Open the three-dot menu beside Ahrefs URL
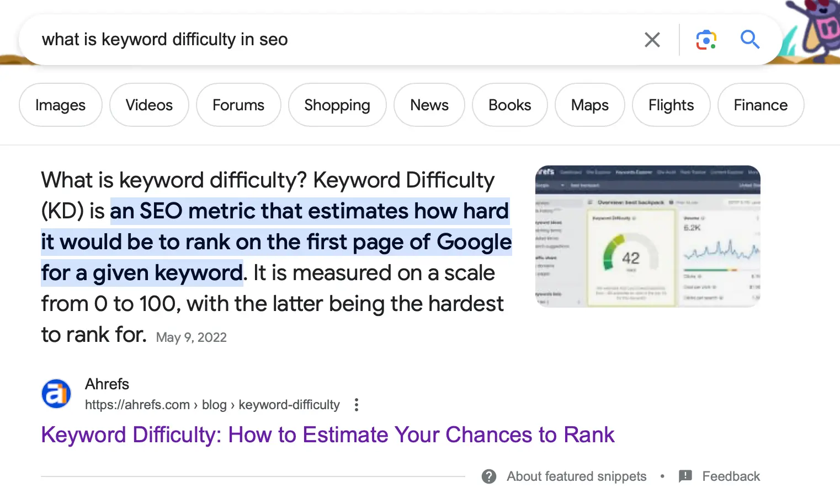Viewport: 840px width, 504px height. (357, 405)
